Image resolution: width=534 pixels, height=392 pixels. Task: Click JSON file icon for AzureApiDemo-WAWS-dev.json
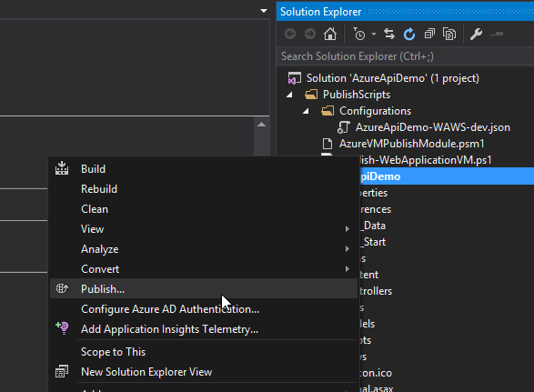click(343, 127)
